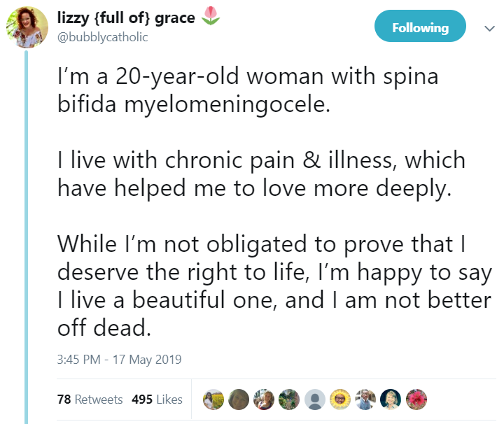Click the fourth liker avatar with garden photo

pos(289,400)
